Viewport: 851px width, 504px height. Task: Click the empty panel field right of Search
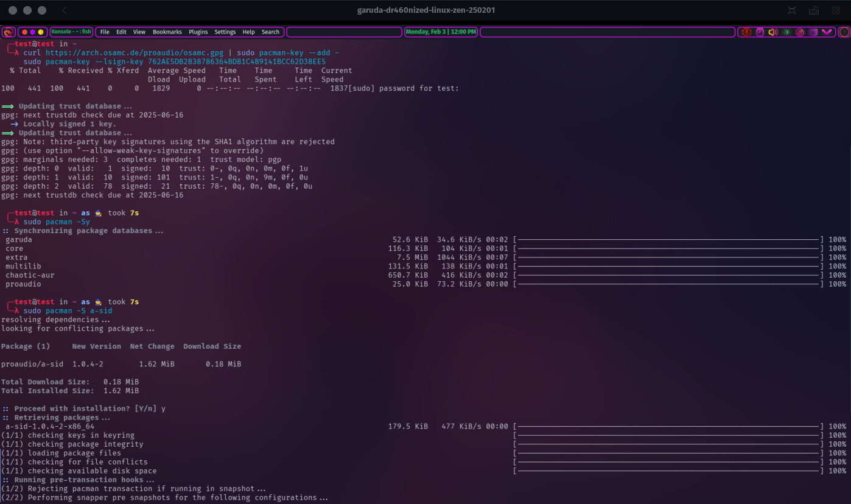[x=344, y=32]
